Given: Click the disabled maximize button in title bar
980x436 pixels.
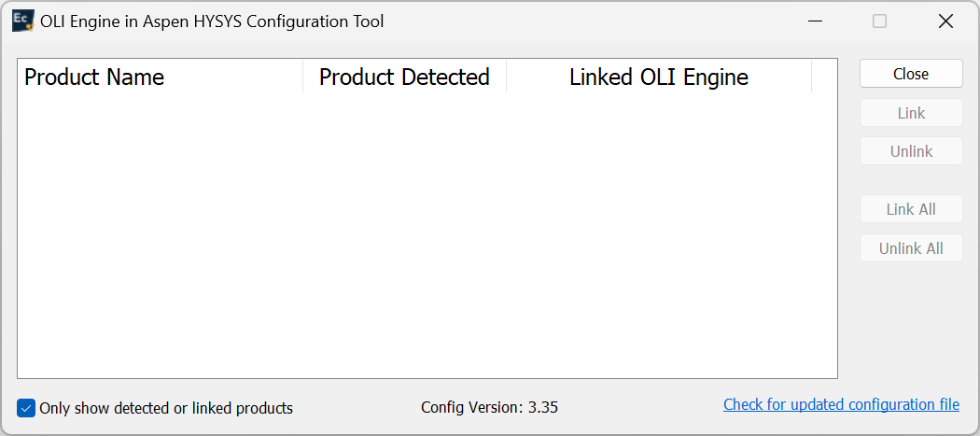Looking at the screenshot, I should click(879, 21).
